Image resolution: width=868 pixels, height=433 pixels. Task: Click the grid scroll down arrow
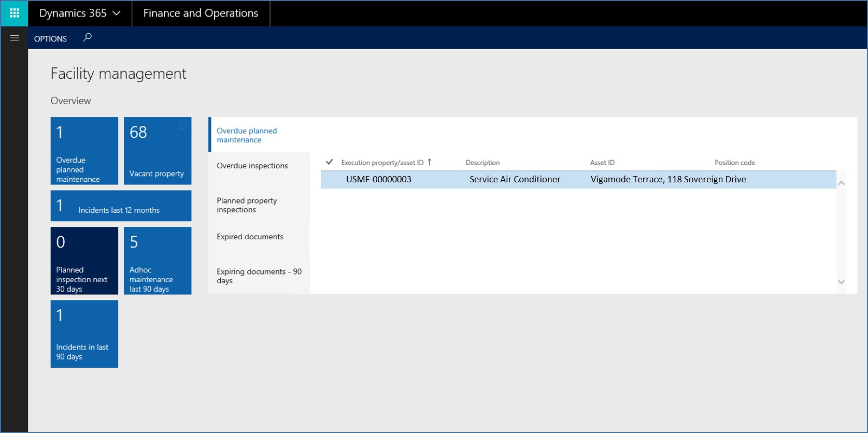[841, 282]
